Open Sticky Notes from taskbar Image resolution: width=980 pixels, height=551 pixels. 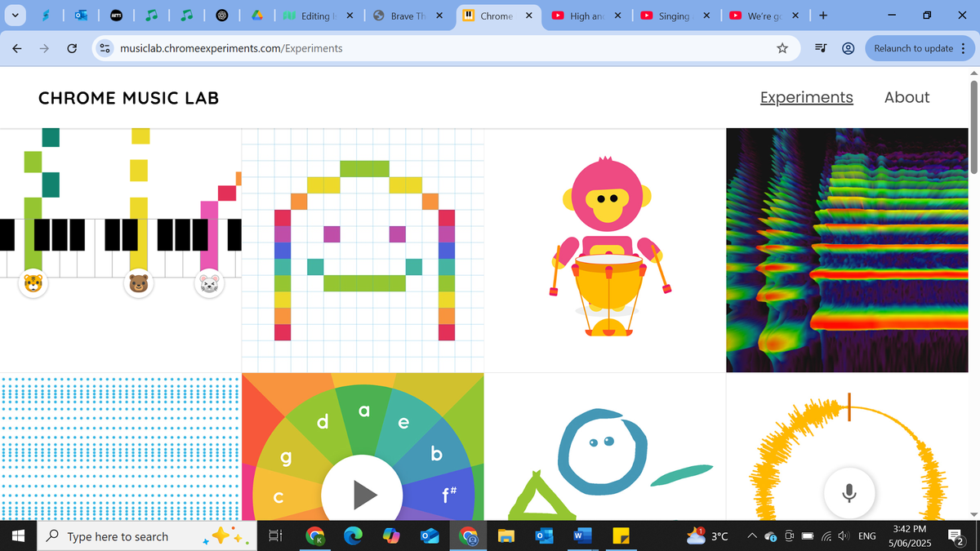click(621, 536)
